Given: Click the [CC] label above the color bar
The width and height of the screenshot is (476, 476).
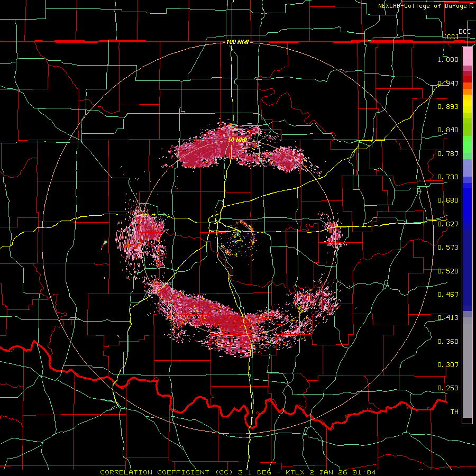Looking at the screenshot, I should 452,36.
